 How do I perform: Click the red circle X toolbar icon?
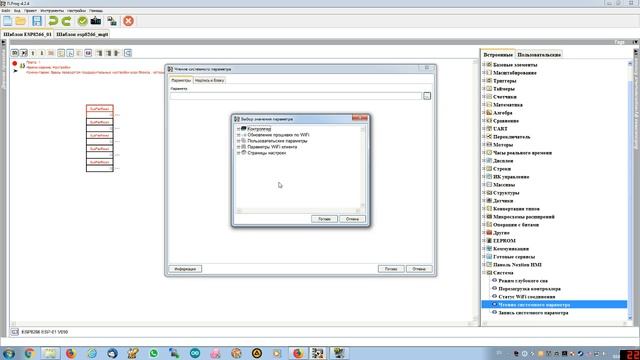click(x=128, y=21)
